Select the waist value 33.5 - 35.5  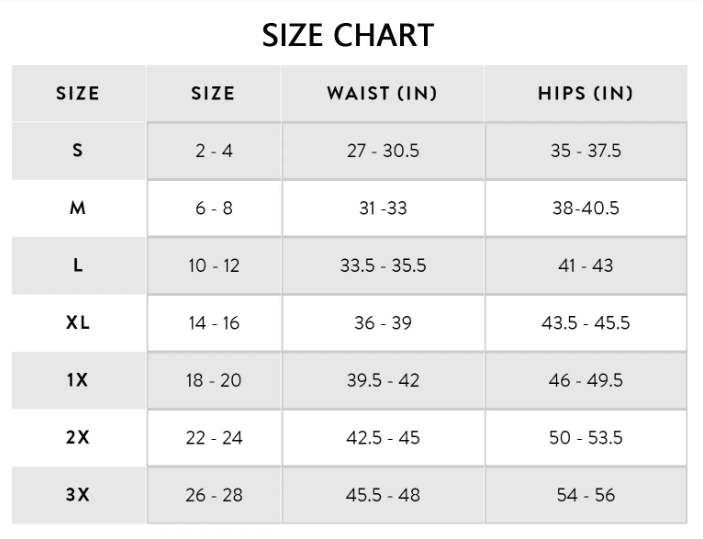(x=382, y=266)
